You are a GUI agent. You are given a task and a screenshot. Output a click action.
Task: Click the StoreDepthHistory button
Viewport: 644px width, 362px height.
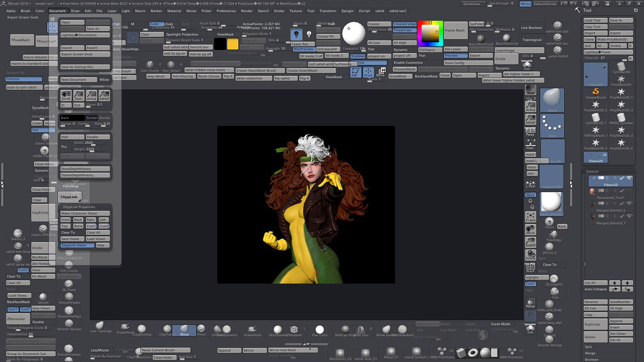click(x=85, y=169)
